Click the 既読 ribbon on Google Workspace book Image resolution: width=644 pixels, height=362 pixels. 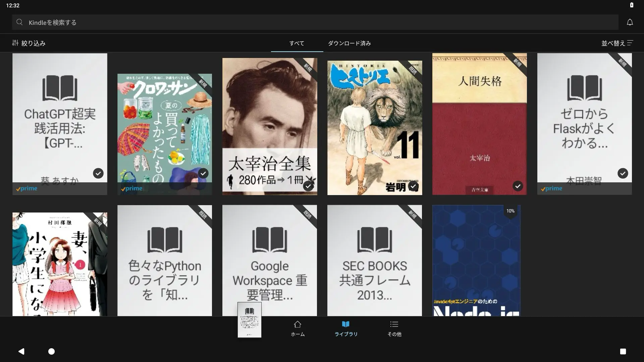[x=308, y=215]
